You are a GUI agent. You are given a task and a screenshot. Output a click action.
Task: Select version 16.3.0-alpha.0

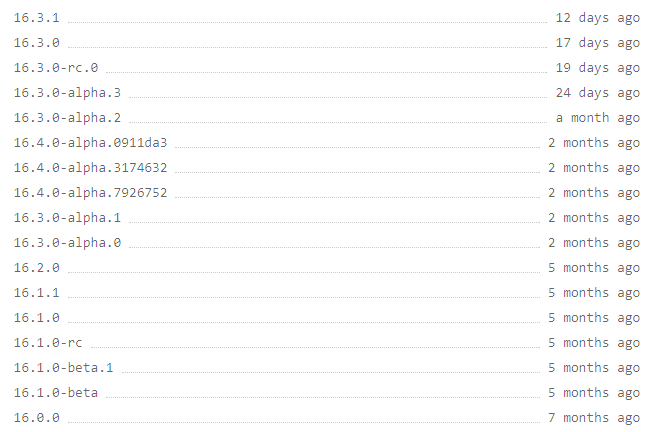click(x=67, y=242)
